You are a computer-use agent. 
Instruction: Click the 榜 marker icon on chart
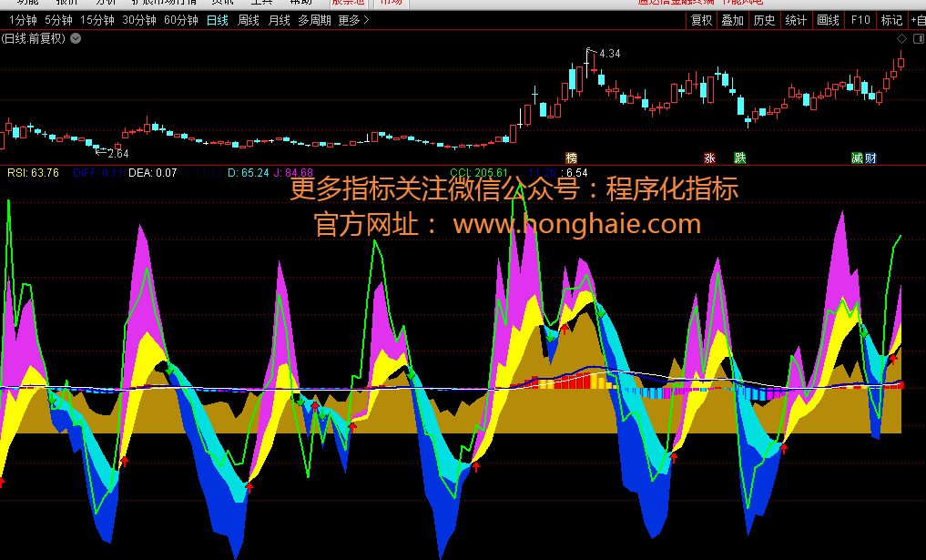[572, 158]
